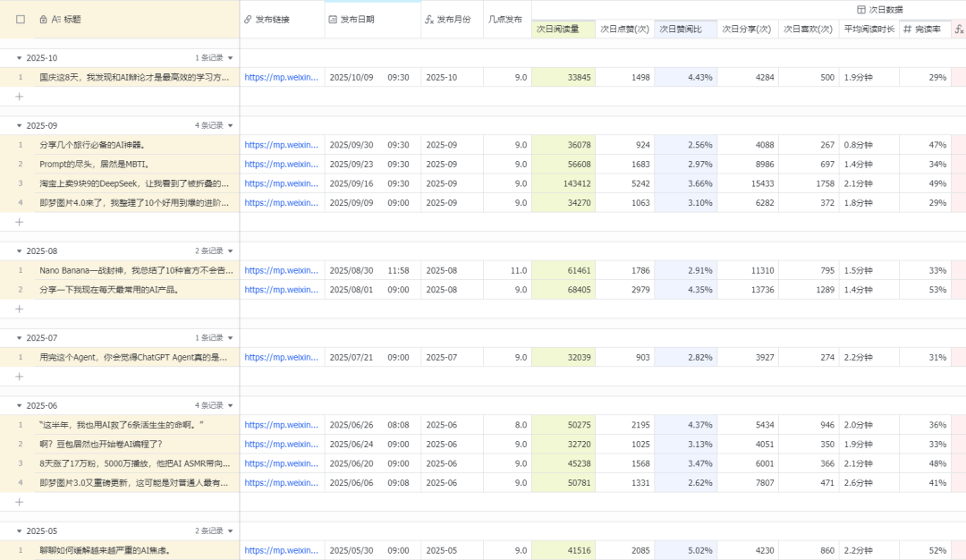Screen dimensions: 966x560
Task: Open the weixin link for 2025/06/26 article
Action: [282, 425]
